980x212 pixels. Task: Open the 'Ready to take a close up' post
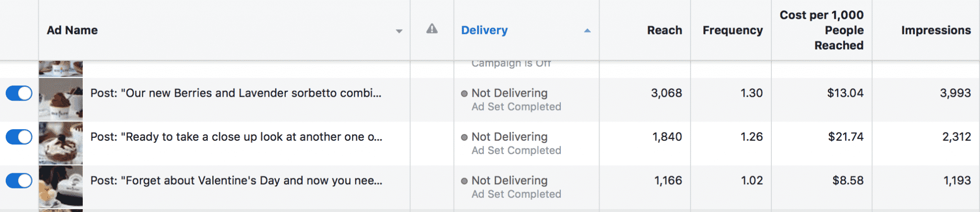point(236,137)
